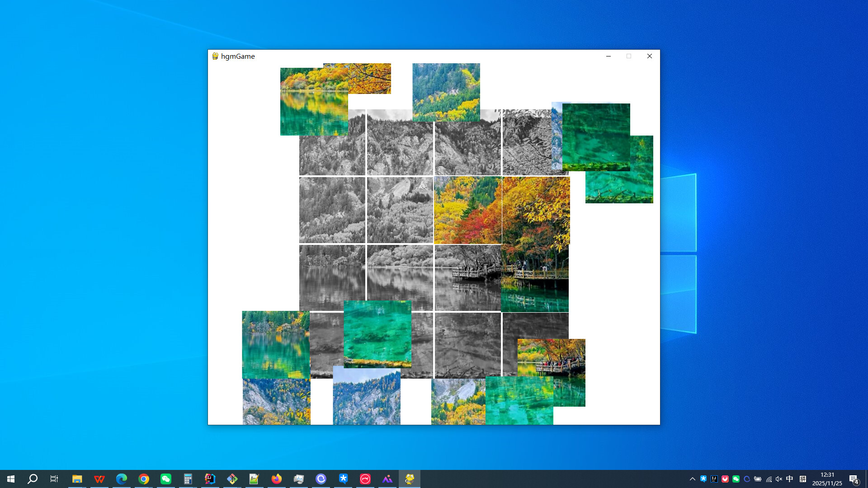Viewport: 868px width, 488px height.
Task: Show hidden system tray icons
Action: [692, 479]
